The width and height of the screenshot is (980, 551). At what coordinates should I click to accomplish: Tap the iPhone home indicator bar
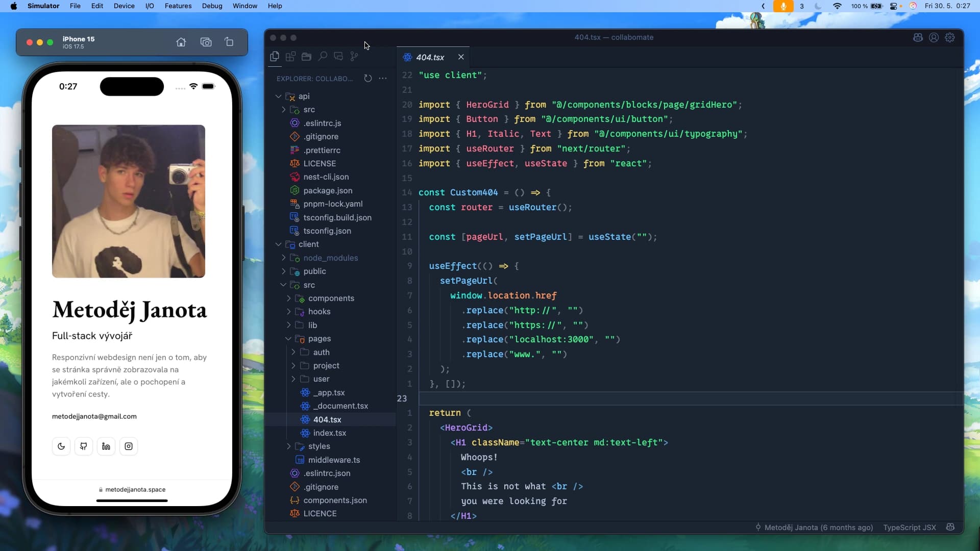132,500
